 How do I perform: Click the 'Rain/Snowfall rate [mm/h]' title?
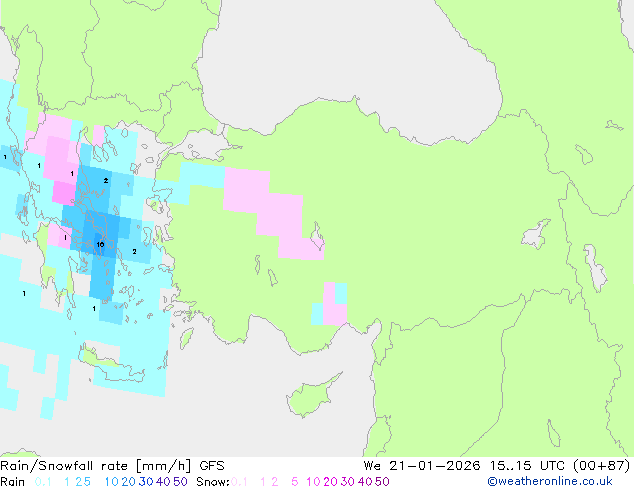(x=95, y=466)
